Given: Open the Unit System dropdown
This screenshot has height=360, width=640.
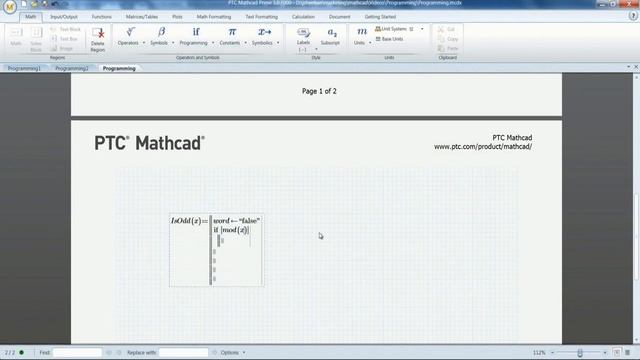Looking at the screenshot, I should (422, 29).
